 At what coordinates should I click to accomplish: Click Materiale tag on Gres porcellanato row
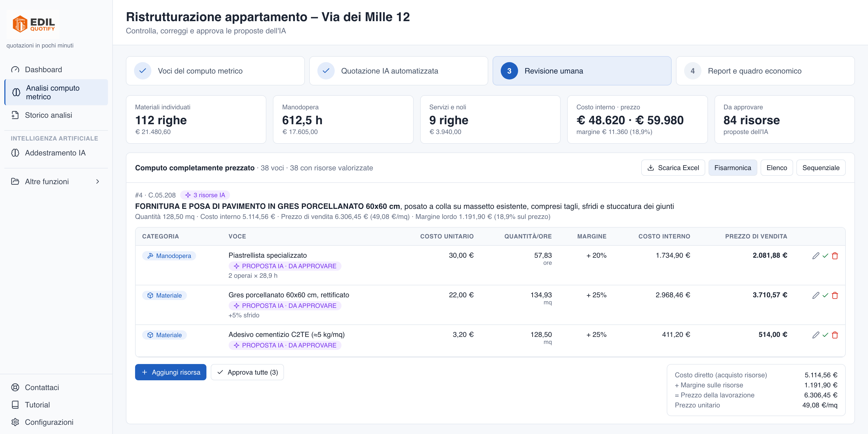[x=164, y=295]
